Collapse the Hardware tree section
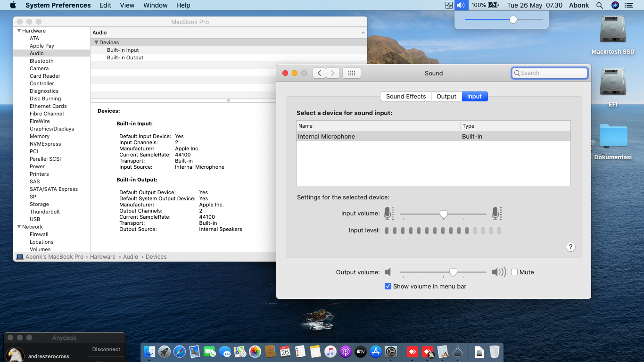The width and height of the screenshot is (644, 362). tap(19, 31)
